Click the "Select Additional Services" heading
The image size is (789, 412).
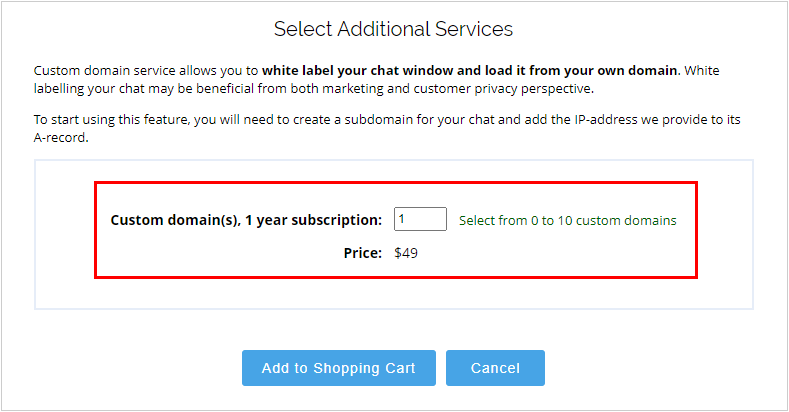coord(393,29)
